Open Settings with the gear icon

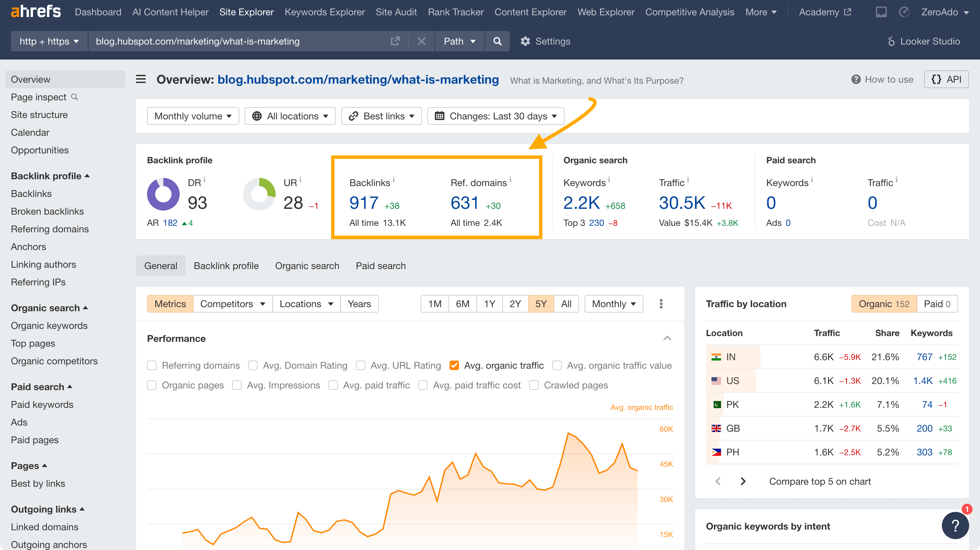(x=525, y=41)
